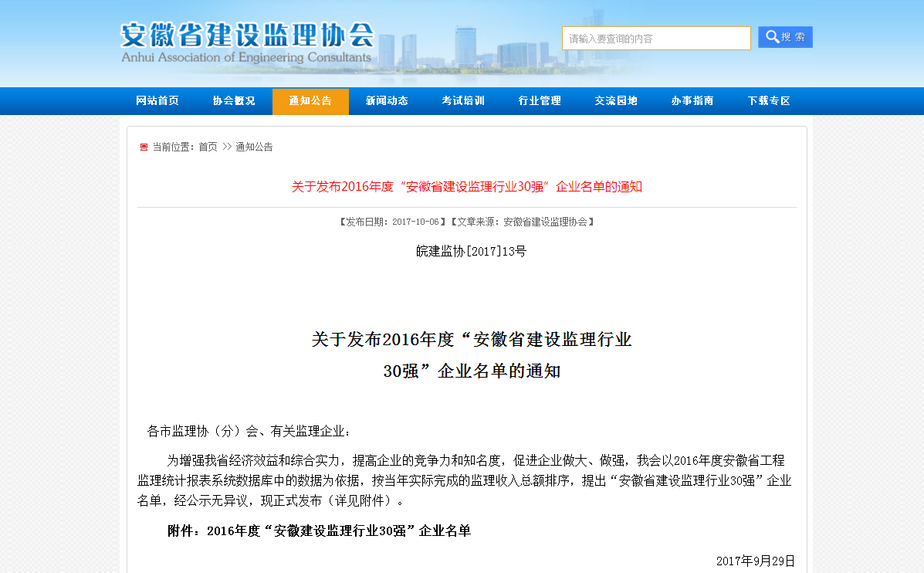Click the red article title text
Image resolution: width=924 pixels, height=573 pixels.
click(466, 187)
